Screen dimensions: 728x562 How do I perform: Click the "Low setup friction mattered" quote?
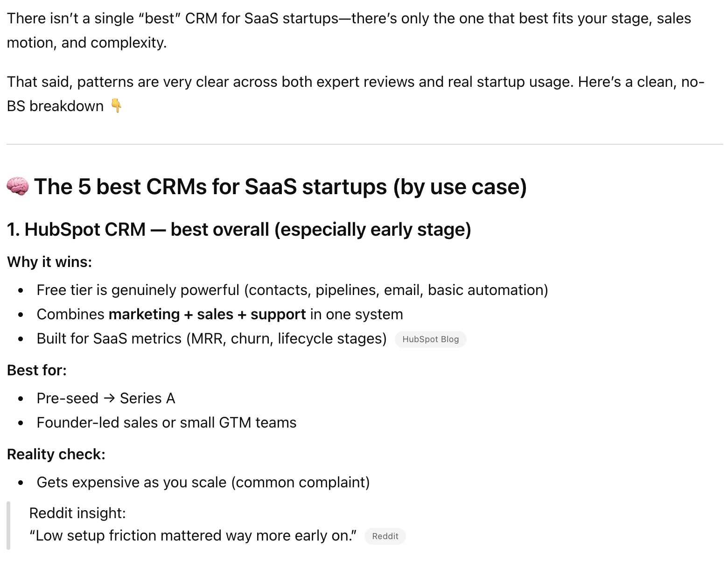(193, 535)
